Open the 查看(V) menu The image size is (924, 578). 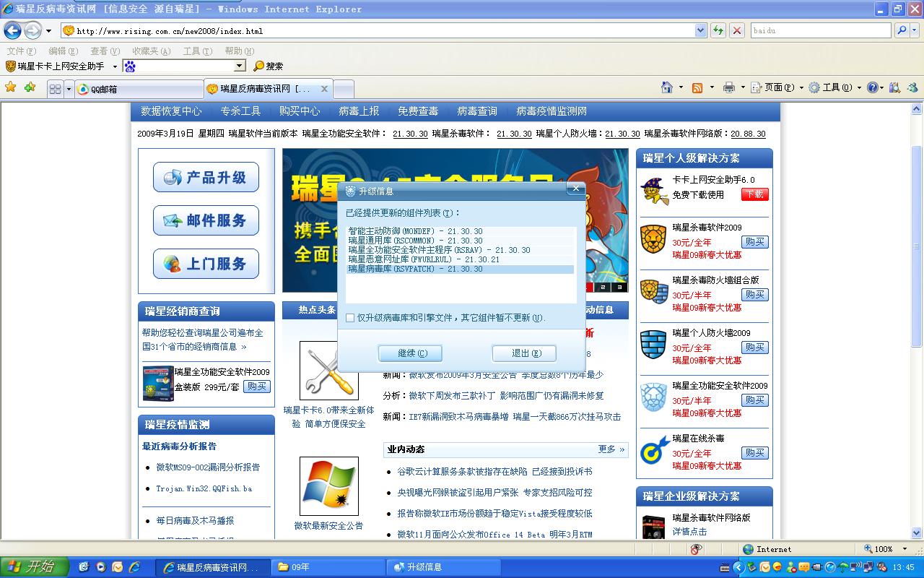(105, 51)
